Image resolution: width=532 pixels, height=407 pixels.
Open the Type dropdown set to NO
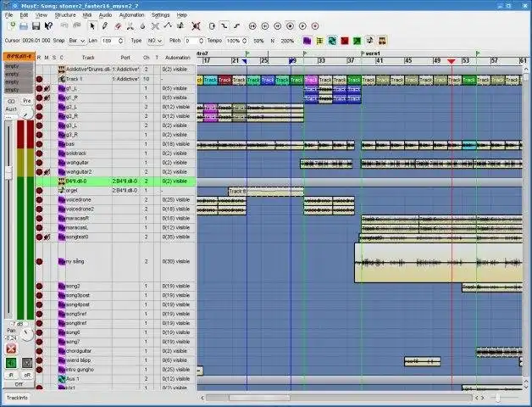click(155, 41)
